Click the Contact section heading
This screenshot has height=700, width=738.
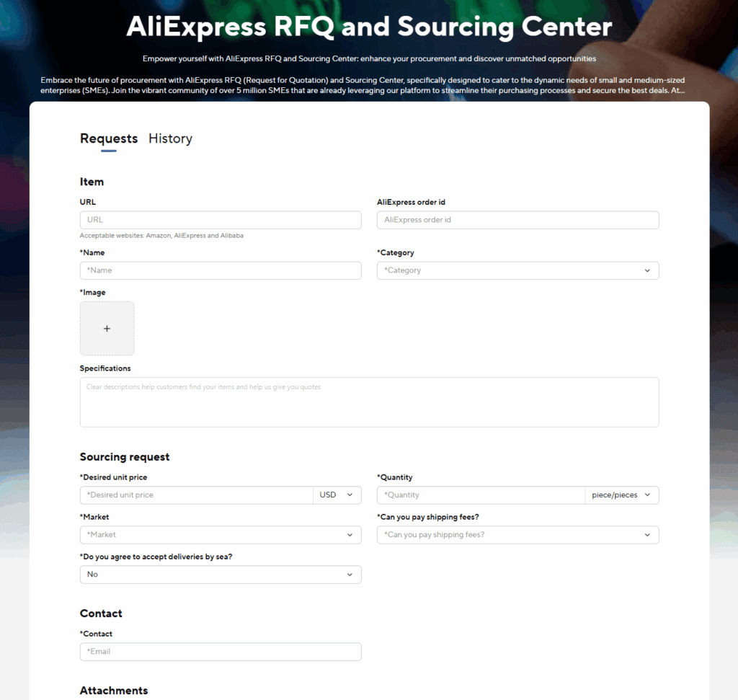[101, 613]
